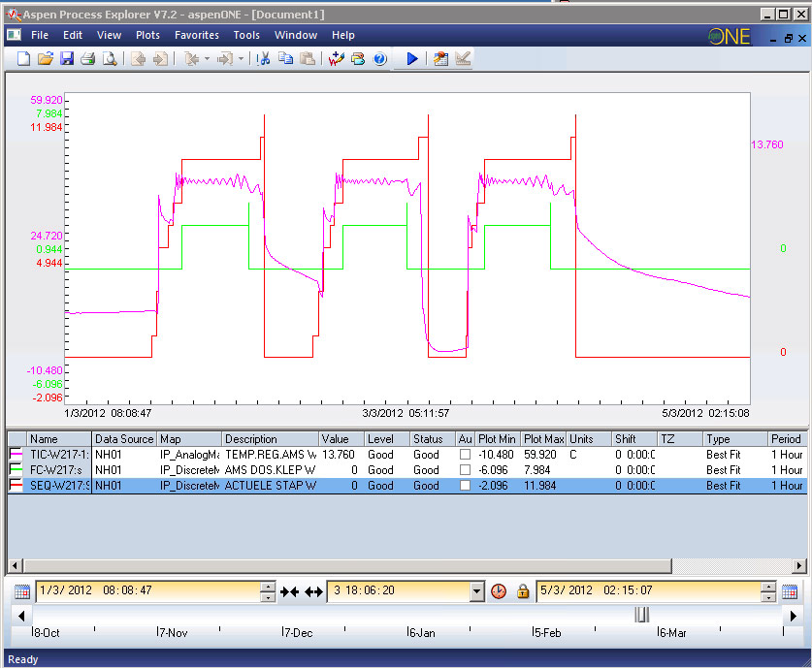This screenshot has height=668, width=812.
Task: Select the TIC-W217-1 tag row name
Action: 59,455
